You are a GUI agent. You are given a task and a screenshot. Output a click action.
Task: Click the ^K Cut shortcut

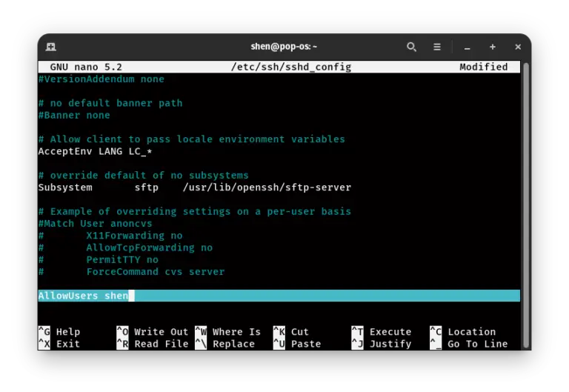tap(291, 332)
